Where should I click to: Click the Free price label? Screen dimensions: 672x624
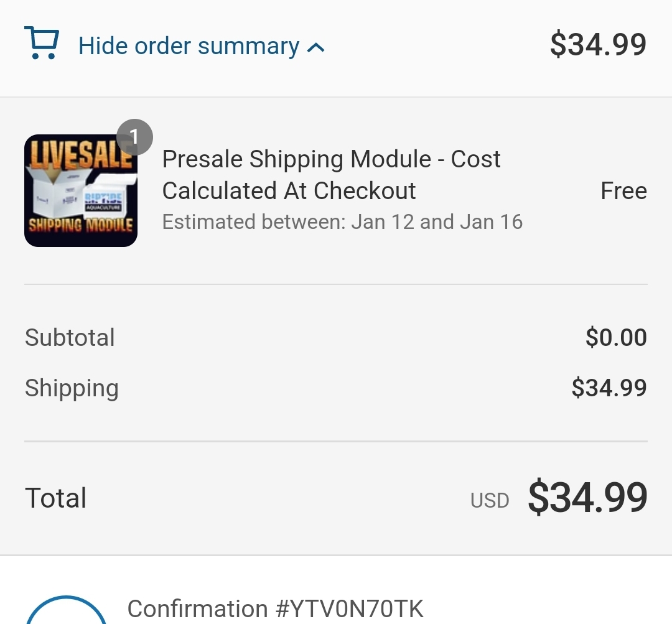623,191
